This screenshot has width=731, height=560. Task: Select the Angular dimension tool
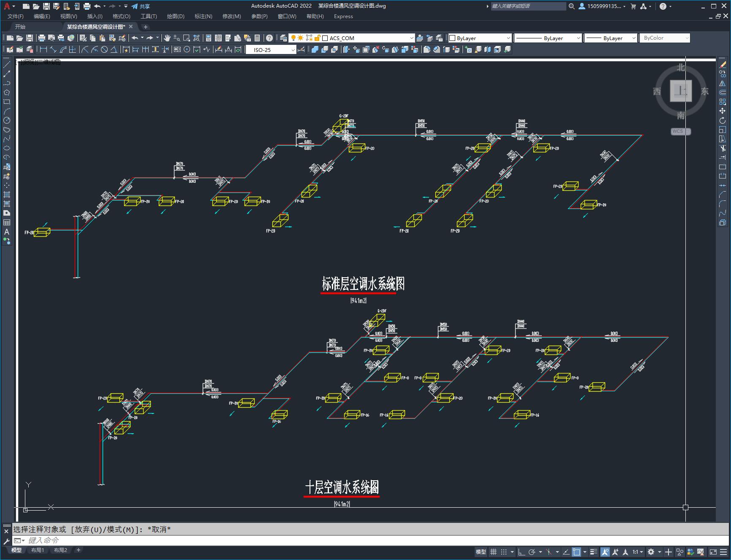tap(114, 49)
